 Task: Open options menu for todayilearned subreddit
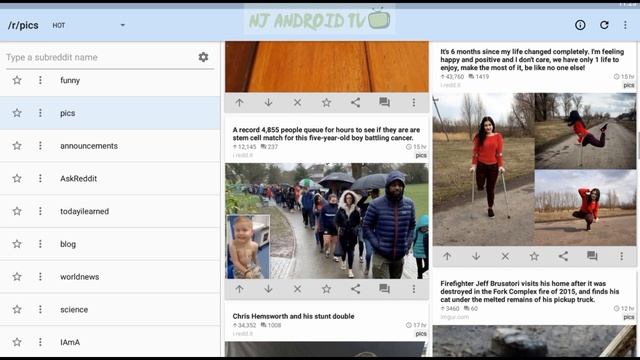[x=40, y=211]
